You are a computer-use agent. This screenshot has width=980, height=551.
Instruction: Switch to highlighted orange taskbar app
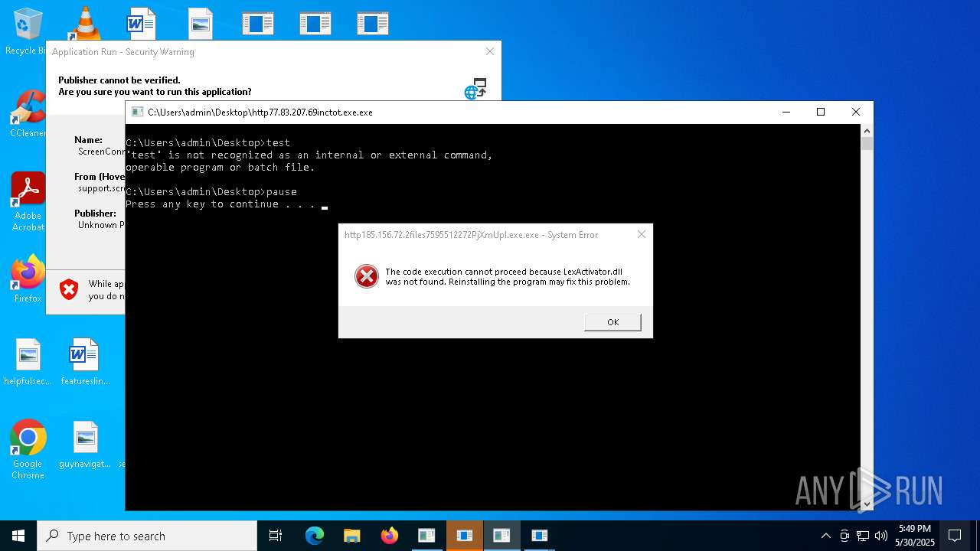click(x=464, y=536)
